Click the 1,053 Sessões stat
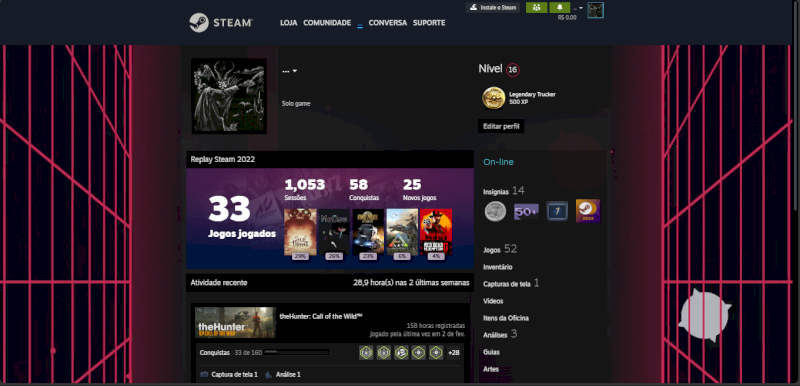 (305, 189)
